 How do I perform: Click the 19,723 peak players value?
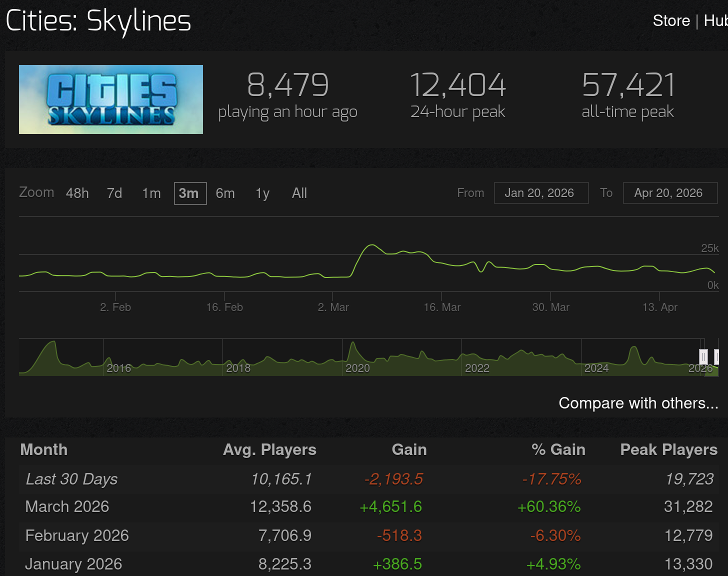point(689,479)
